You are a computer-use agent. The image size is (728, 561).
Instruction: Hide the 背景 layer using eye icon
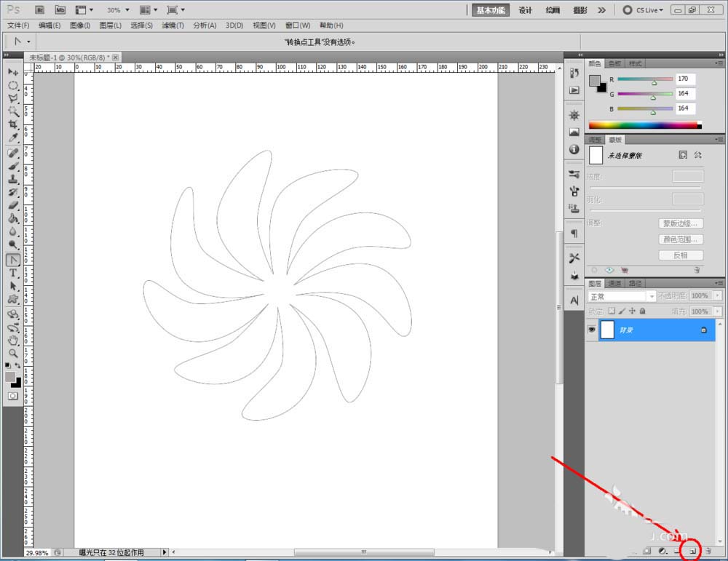click(592, 330)
